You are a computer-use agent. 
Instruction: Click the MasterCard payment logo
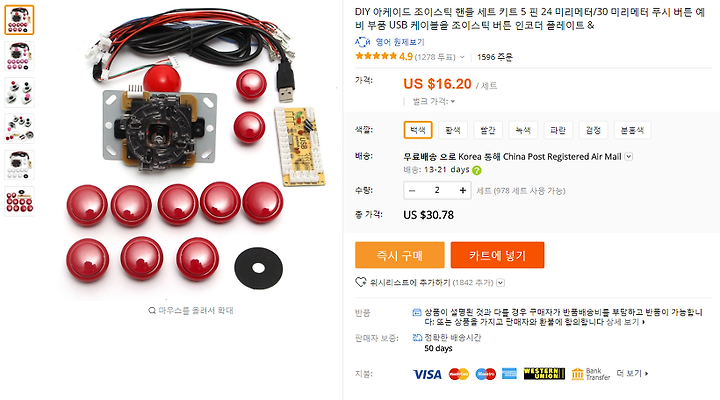pyautogui.click(x=459, y=374)
